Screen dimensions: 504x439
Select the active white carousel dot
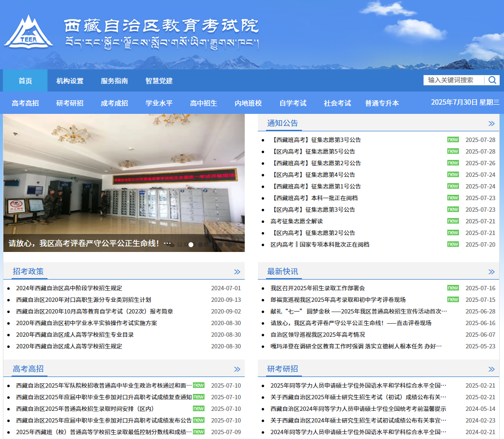(191, 245)
